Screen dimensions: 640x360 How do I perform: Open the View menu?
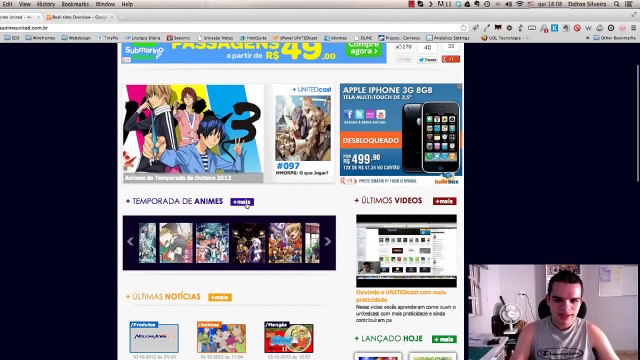click(24, 4)
